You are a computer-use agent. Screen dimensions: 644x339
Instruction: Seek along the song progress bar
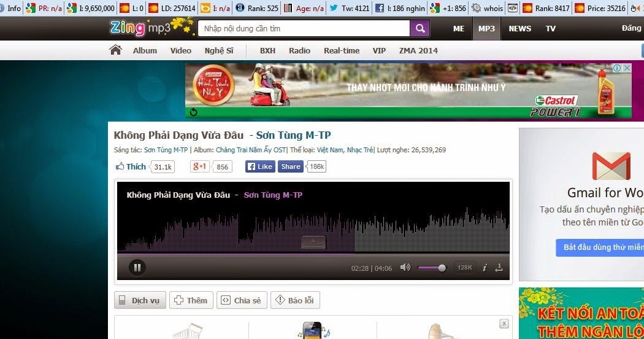pyautogui.click(x=313, y=254)
